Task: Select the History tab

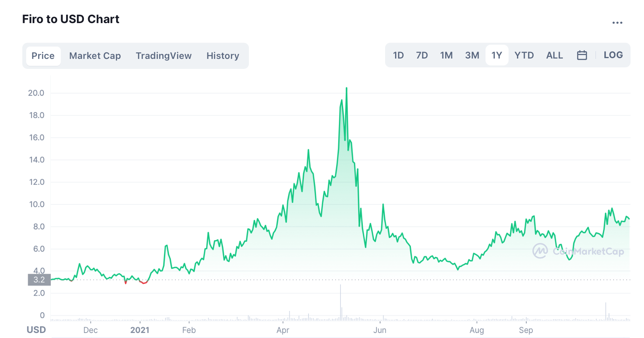Action: click(223, 56)
